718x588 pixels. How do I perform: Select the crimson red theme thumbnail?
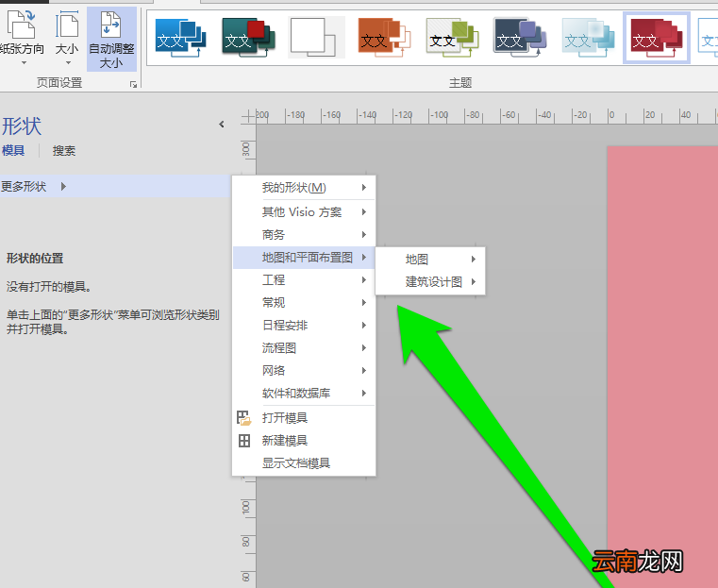(x=656, y=38)
